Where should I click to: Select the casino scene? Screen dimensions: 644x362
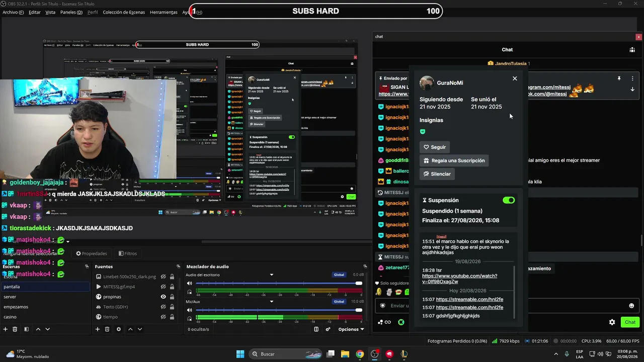[45, 317]
